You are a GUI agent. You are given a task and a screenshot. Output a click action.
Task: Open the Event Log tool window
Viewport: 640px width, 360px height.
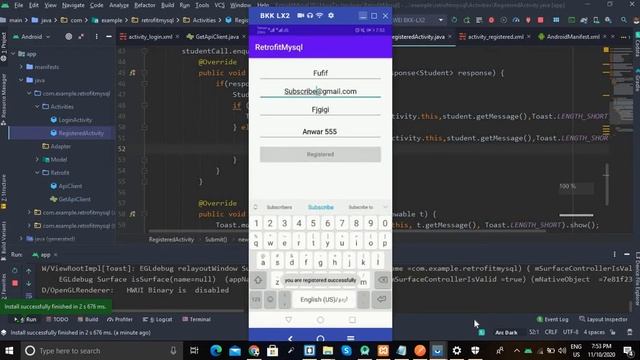pos(552,319)
